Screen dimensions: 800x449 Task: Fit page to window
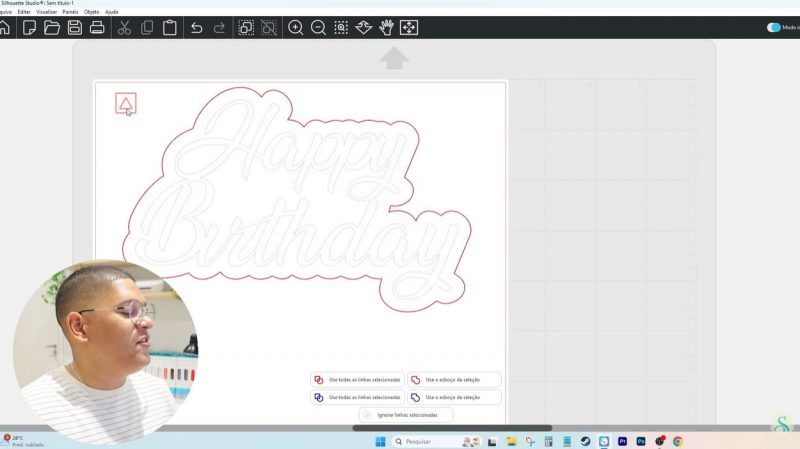[x=409, y=28]
